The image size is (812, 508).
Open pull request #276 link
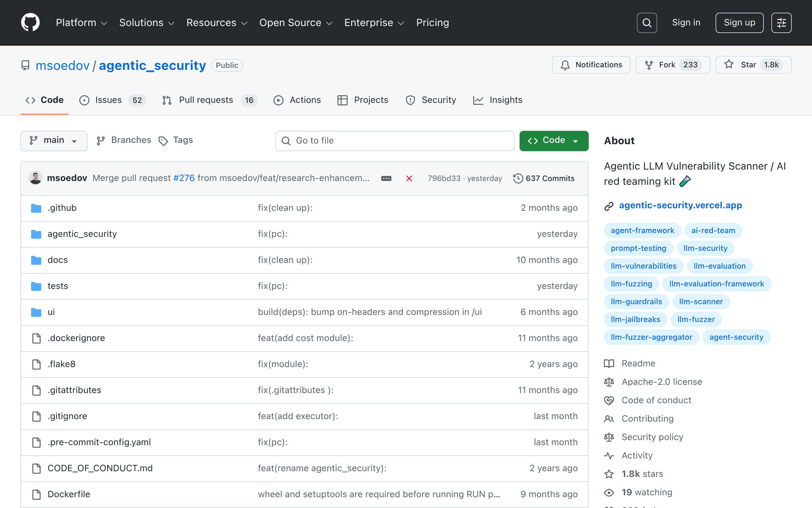pos(184,178)
